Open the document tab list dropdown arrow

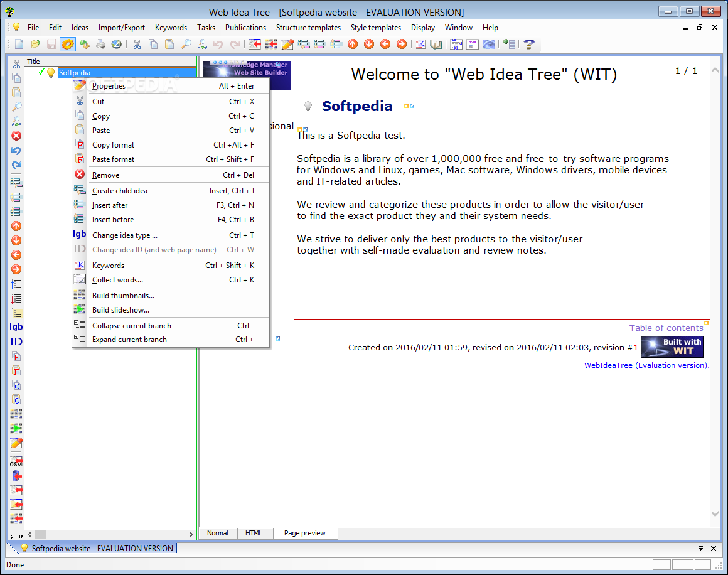point(700,549)
